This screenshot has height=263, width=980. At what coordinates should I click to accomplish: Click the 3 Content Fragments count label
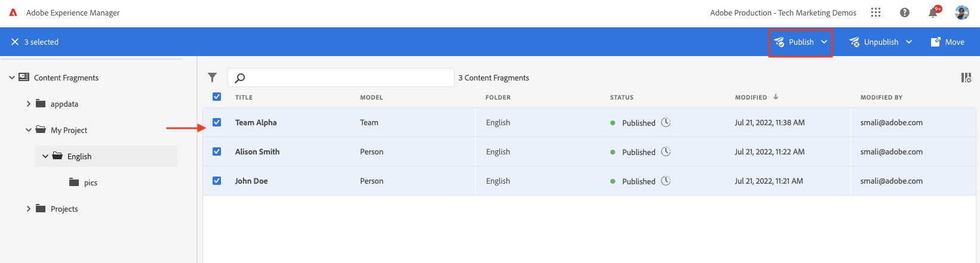point(494,78)
